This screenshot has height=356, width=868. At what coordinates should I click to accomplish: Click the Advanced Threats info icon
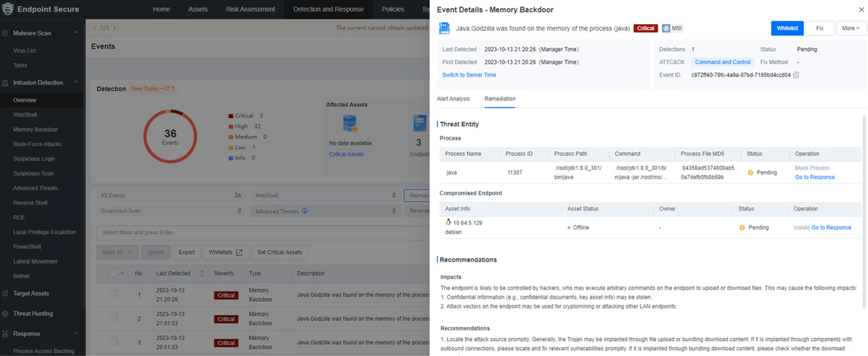click(305, 211)
